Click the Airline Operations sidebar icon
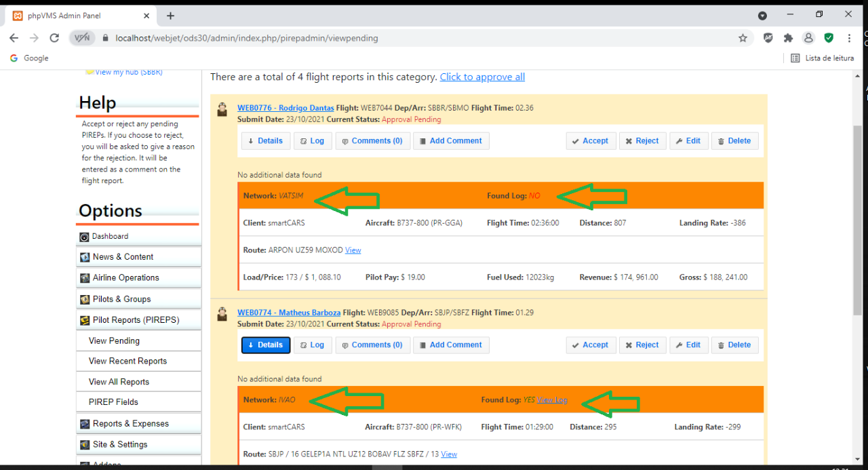The image size is (868, 470). tap(85, 278)
